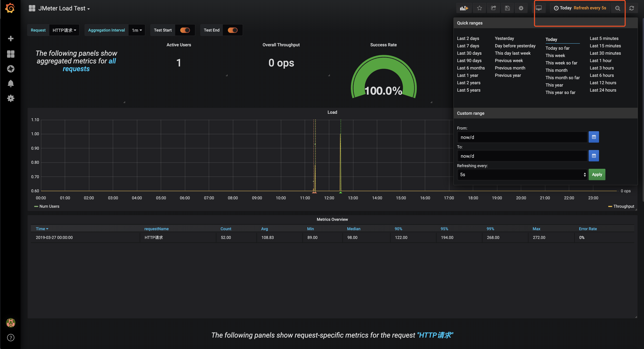This screenshot has width=644, height=349.
Task: Open the Explore compass icon
Action: click(x=11, y=69)
